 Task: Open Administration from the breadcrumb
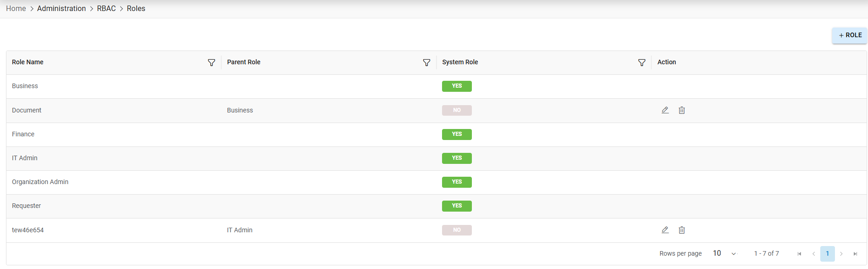pos(62,9)
